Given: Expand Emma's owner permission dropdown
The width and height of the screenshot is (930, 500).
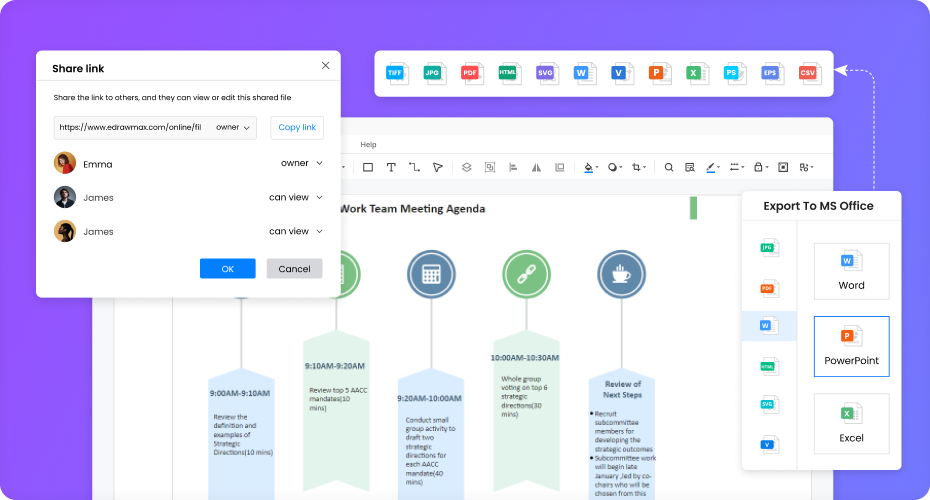Looking at the screenshot, I should pyautogui.click(x=302, y=163).
